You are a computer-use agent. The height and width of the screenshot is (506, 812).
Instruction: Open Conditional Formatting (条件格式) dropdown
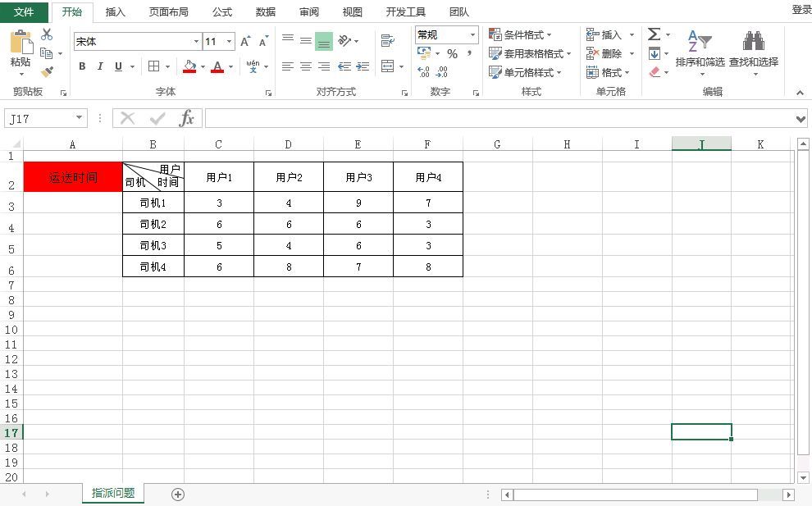click(x=521, y=34)
